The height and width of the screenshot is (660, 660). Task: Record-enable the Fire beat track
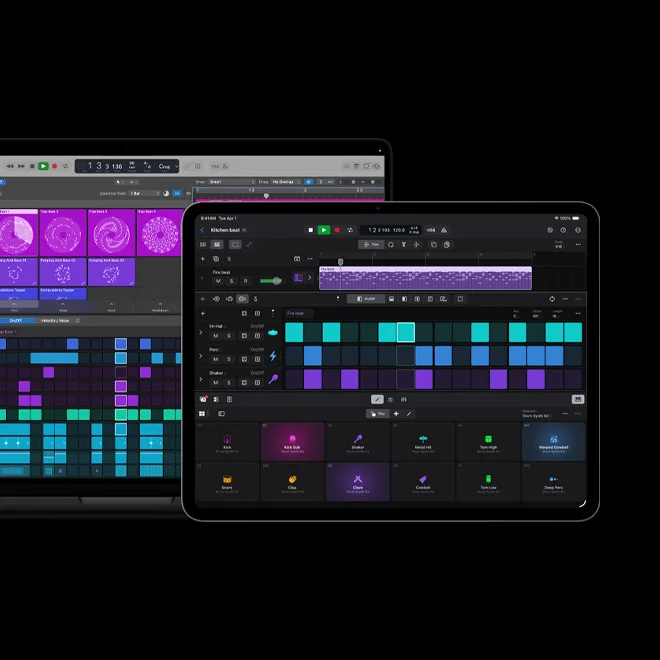point(245,281)
